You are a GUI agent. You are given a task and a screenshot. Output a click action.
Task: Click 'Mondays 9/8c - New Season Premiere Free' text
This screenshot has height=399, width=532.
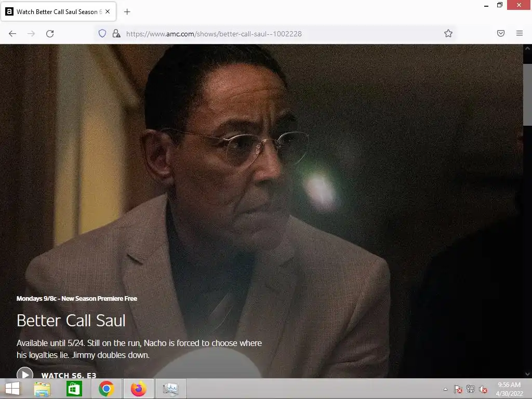click(77, 299)
